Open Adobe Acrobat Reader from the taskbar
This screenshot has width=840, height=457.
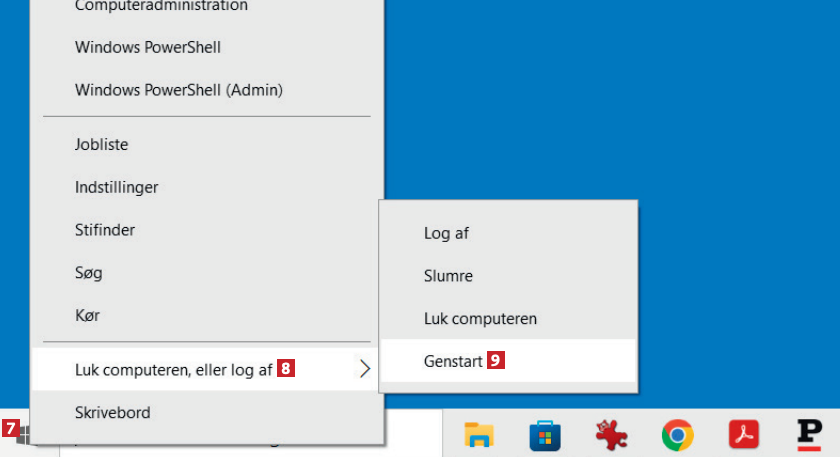743,434
